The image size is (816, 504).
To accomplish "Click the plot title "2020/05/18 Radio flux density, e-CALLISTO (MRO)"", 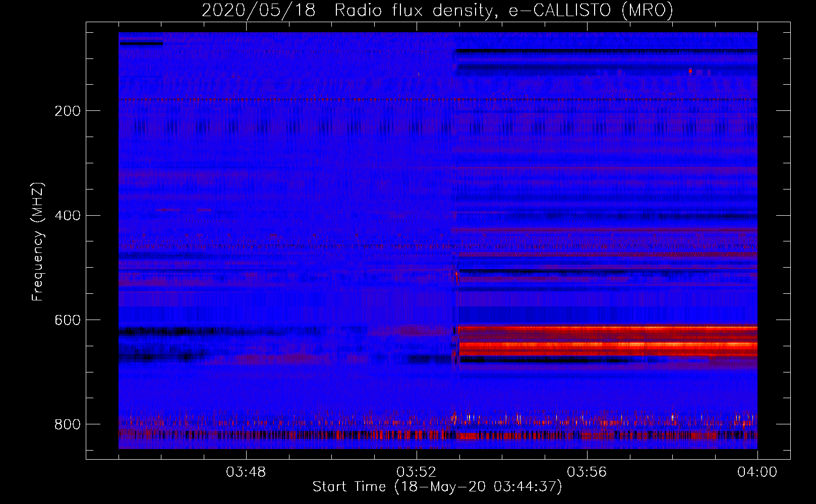I will pyautogui.click(x=437, y=10).
